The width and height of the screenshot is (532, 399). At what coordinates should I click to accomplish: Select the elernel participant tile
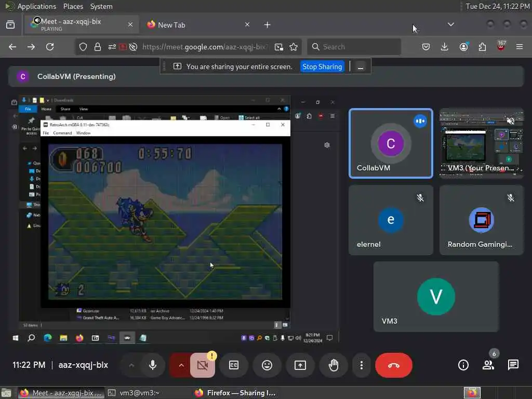click(391, 220)
